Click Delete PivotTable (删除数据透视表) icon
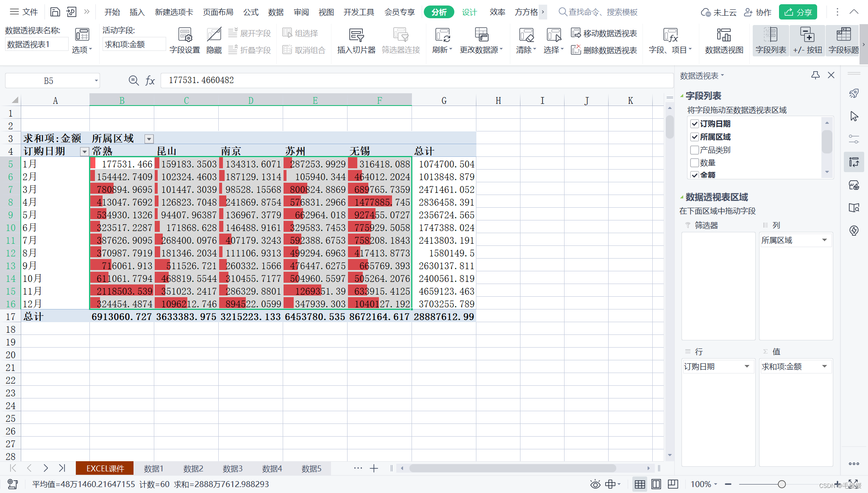Viewport: 868px width, 493px height. click(x=576, y=50)
